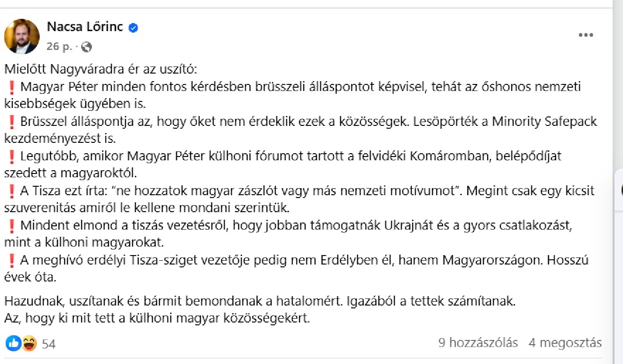Click the closing line 'Az, hogy ki mit tett'
Viewport: 623px width, 364px height.
[x=157, y=318]
